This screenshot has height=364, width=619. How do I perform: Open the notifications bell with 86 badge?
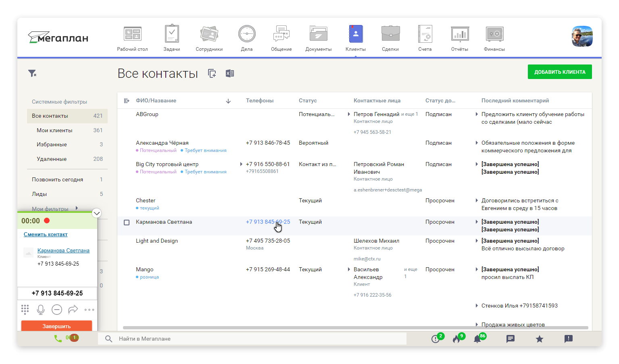(x=478, y=339)
